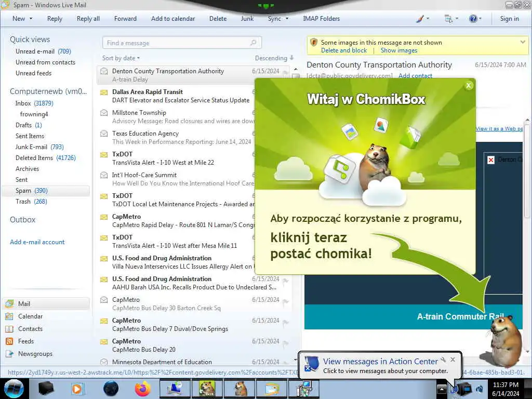Click the Newsgroups icon in navigation pane
The height and width of the screenshot is (399, 532).
tap(9, 353)
